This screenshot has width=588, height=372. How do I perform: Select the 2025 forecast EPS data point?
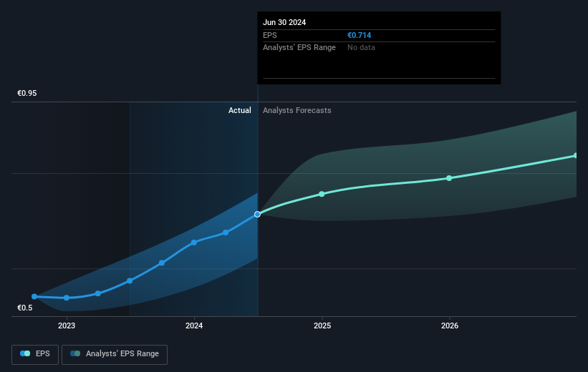coord(322,194)
